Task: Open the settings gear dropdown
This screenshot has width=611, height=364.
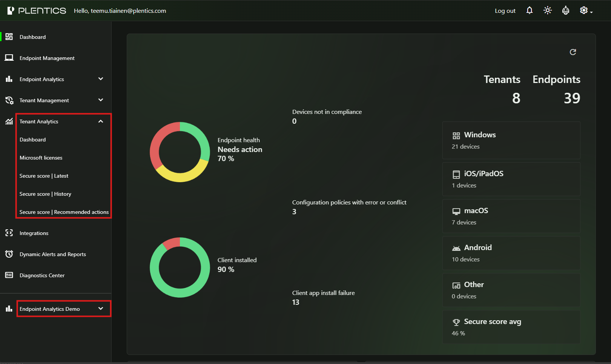Action: [585, 11]
